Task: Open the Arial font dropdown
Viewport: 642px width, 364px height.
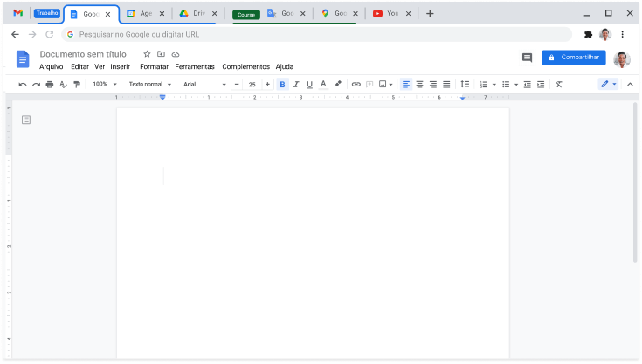Action: (x=204, y=85)
